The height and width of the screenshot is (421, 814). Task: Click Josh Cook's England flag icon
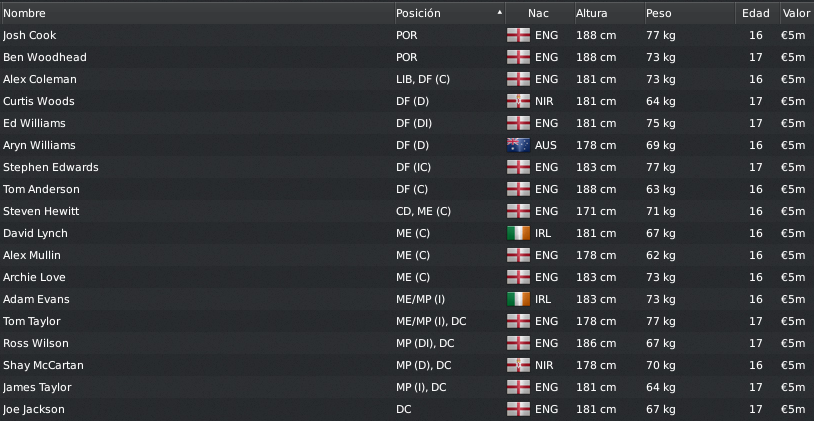(x=518, y=35)
